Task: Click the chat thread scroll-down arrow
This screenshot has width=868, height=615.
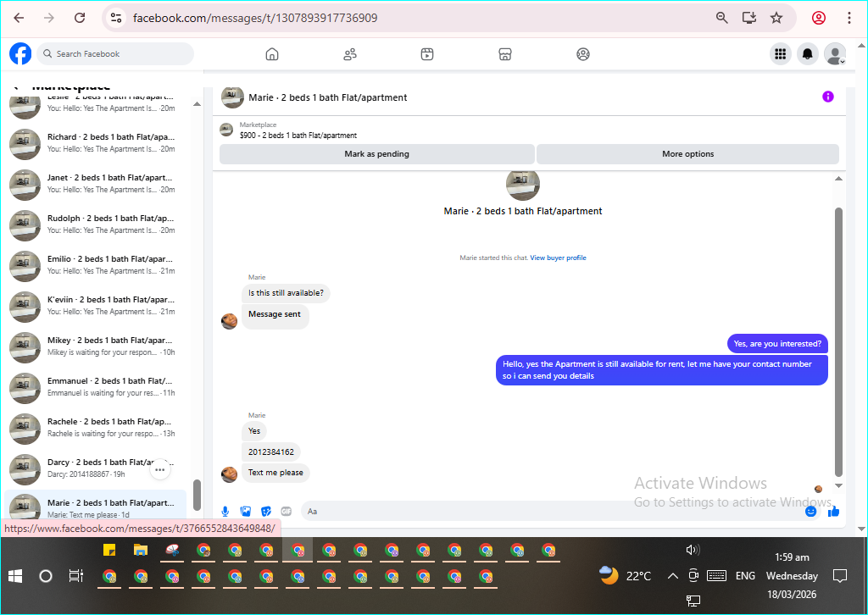Action: [x=838, y=485]
